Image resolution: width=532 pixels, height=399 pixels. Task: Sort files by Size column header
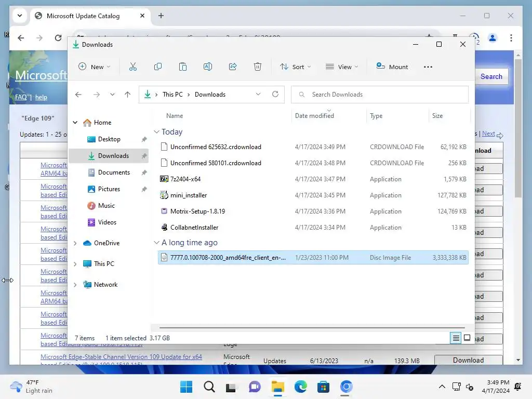[x=437, y=116]
